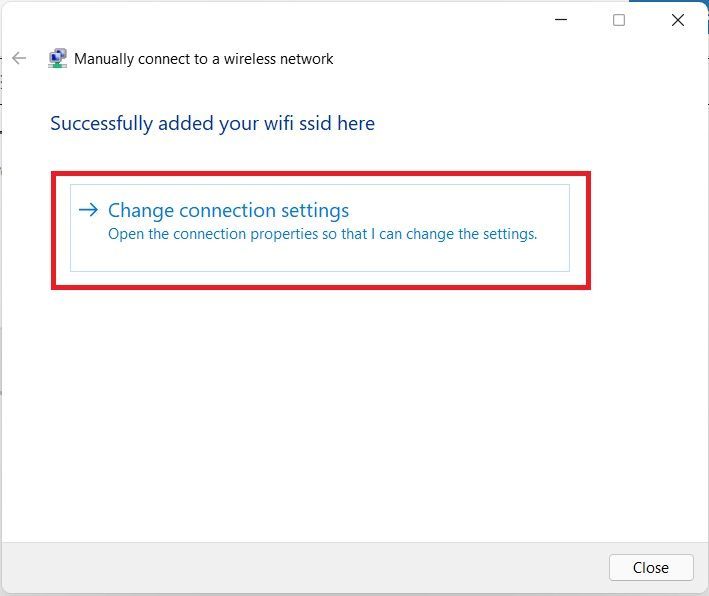The height and width of the screenshot is (596, 709).
Task: Click the arrow beside Change connection settings
Action: coord(88,209)
